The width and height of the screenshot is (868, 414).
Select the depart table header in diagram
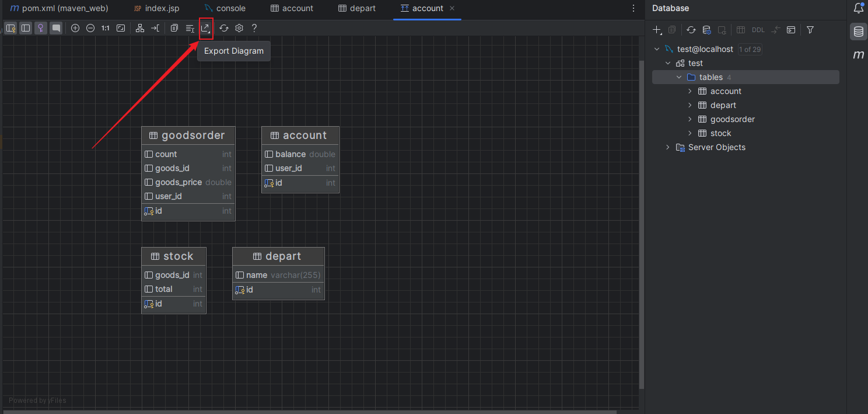pos(279,256)
